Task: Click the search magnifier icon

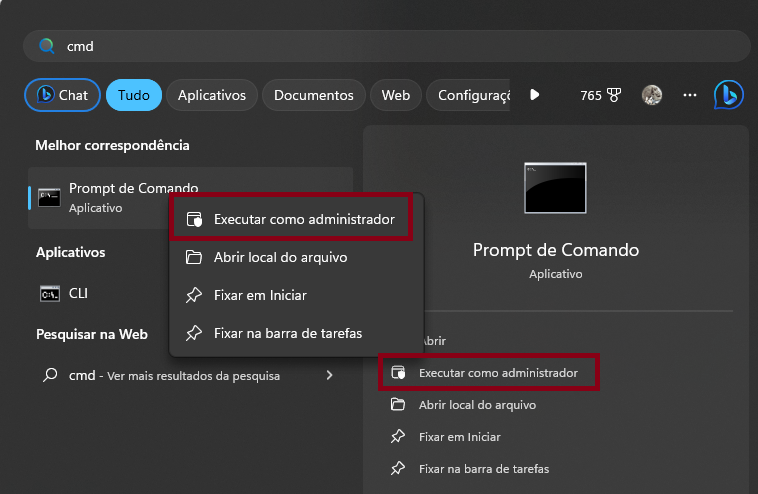Action: coord(46,46)
